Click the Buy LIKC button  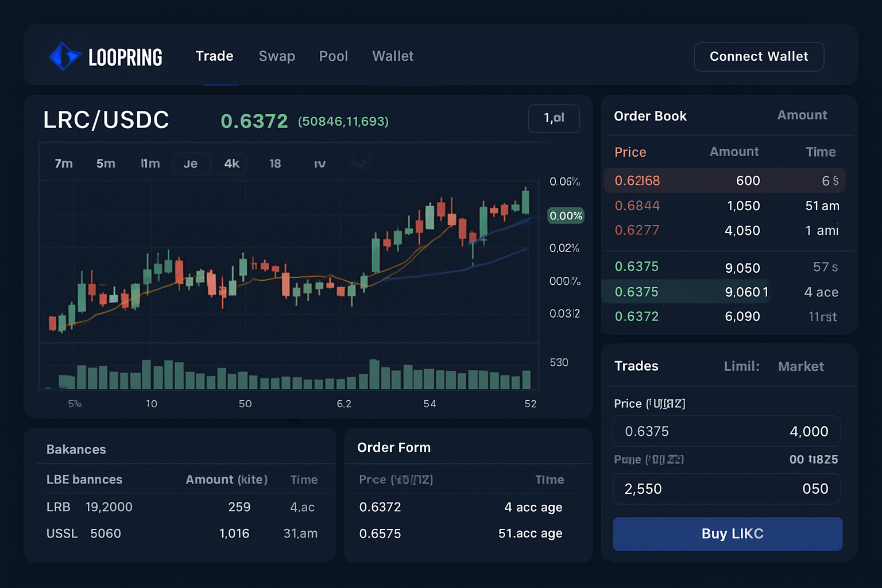[x=727, y=533]
